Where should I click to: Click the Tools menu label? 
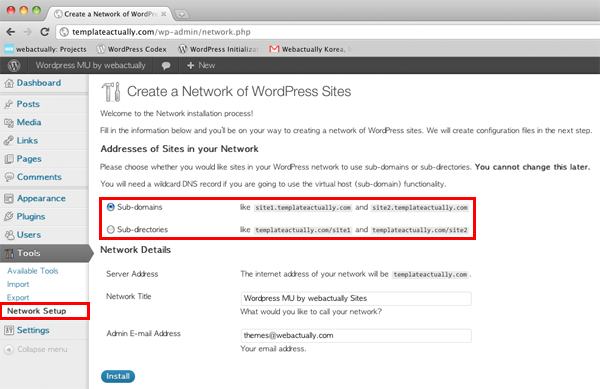29,253
